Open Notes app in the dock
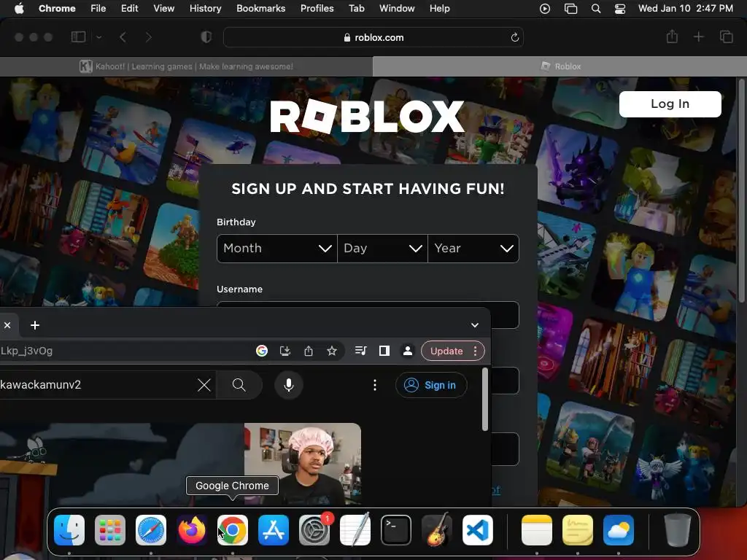The image size is (747, 560). [x=537, y=529]
